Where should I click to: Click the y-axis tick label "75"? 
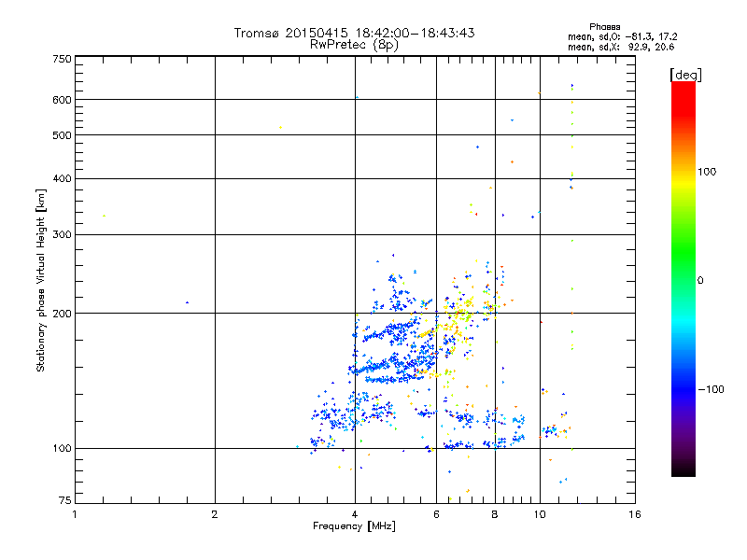click(x=64, y=500)
